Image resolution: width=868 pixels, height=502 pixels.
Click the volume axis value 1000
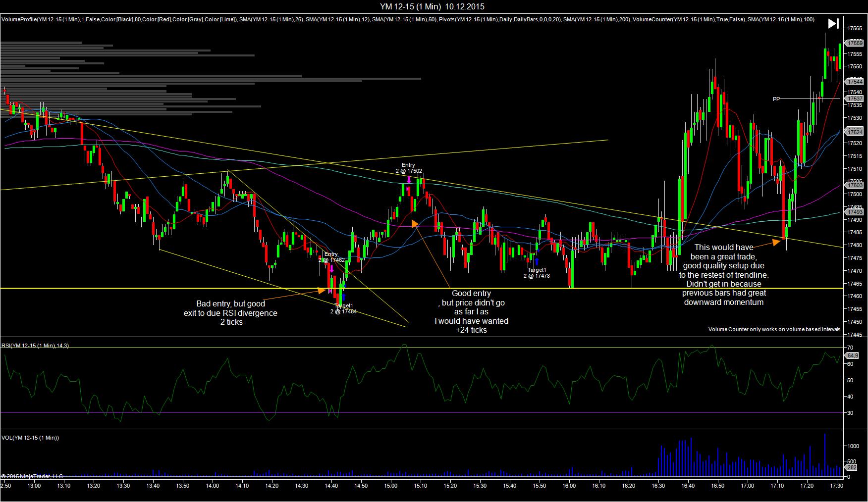pos(853,446)
